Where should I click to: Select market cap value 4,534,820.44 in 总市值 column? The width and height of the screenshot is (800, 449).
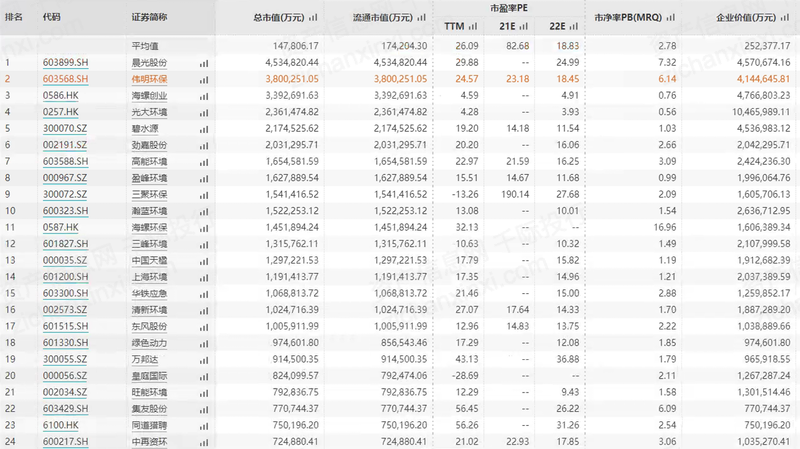tap(292, 63)
